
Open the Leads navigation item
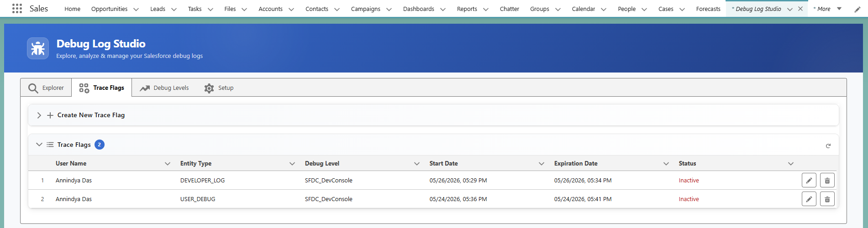[x=158, y=9]
